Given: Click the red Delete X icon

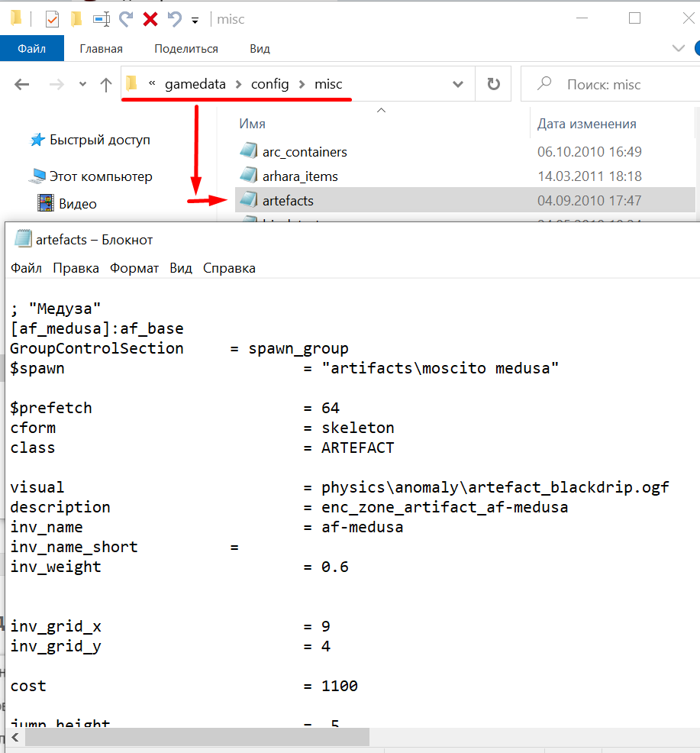Looking at the screenshot, I should [x=150, y=19].
